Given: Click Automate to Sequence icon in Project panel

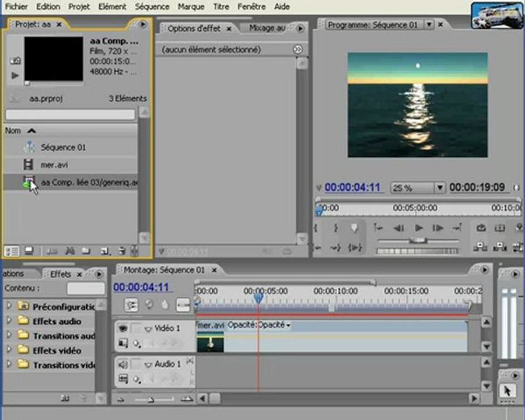Looking at the screenshot, I should pos(52,251).
